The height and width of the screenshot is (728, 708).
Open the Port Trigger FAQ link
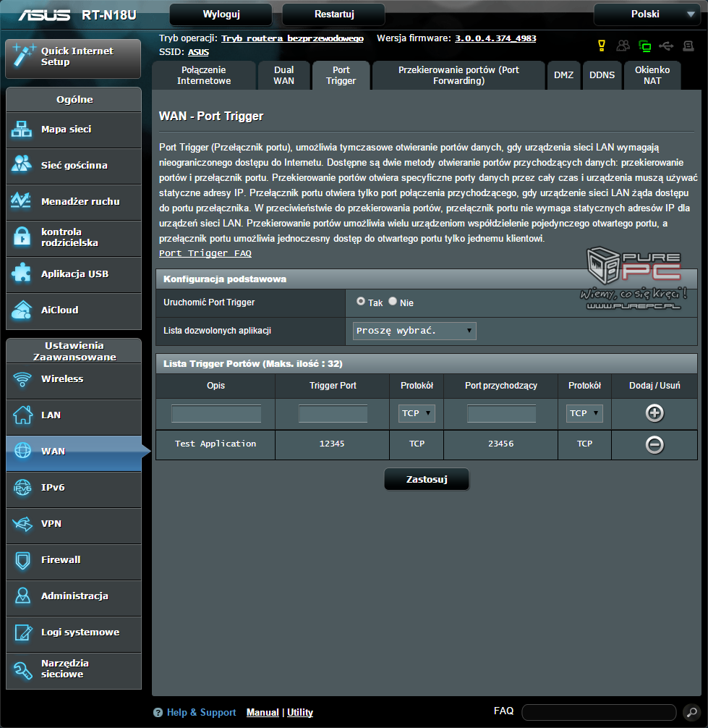[205, 253]
